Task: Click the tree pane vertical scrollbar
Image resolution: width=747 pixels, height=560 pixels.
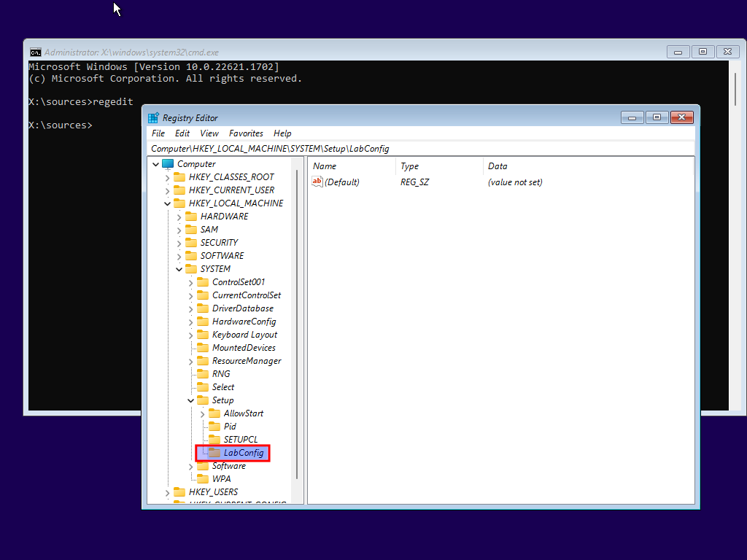Action: [297, 324]
